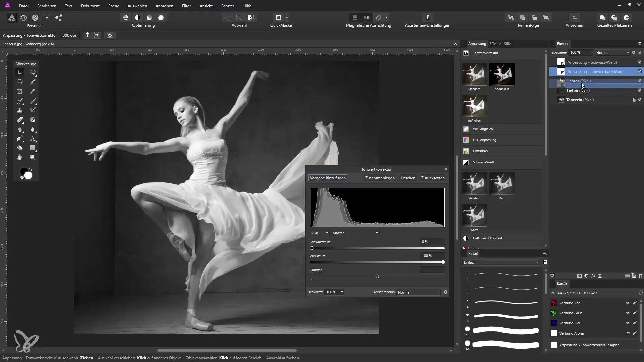Image resolution: width=644 pixels, height=362 pixels.
Task: Toggle QuickMask icon in toolbar
Action: pos(278,18)
